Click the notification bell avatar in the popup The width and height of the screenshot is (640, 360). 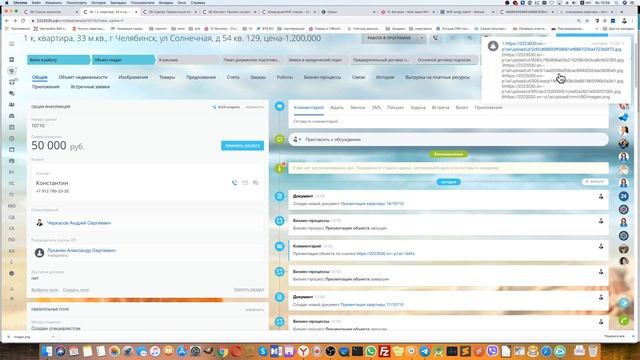[x=493, y=46]
